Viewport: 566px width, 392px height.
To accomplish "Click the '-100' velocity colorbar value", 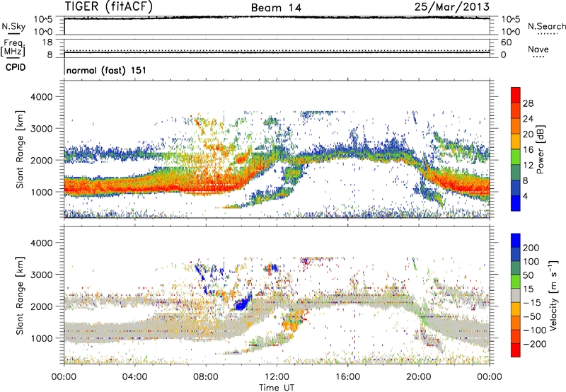I will pos(535,330).
